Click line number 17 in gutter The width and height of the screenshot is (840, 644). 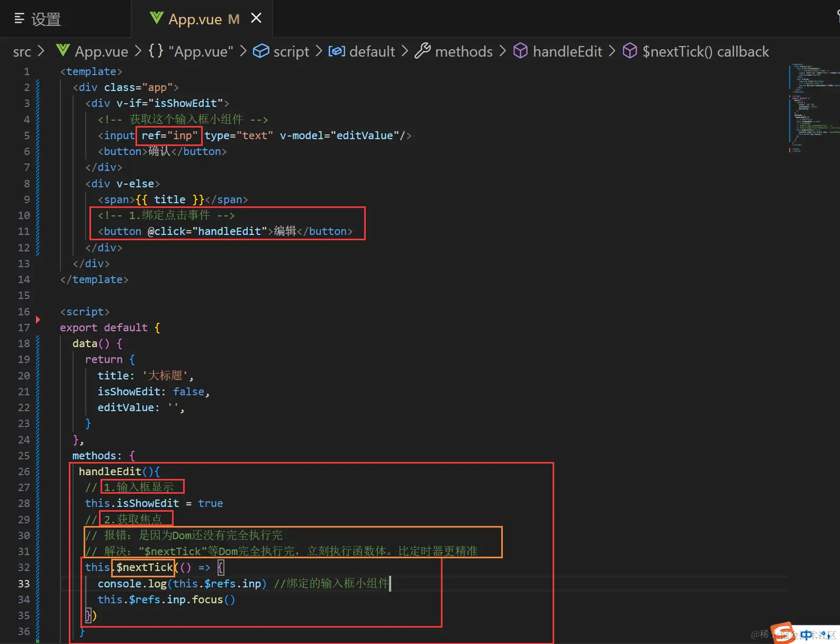tap(24, 328)
